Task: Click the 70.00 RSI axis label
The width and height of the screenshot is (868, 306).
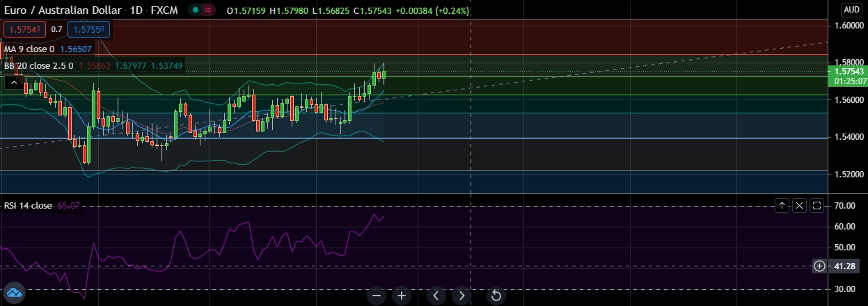Action: pyautogui.click(x=844, y=206)
